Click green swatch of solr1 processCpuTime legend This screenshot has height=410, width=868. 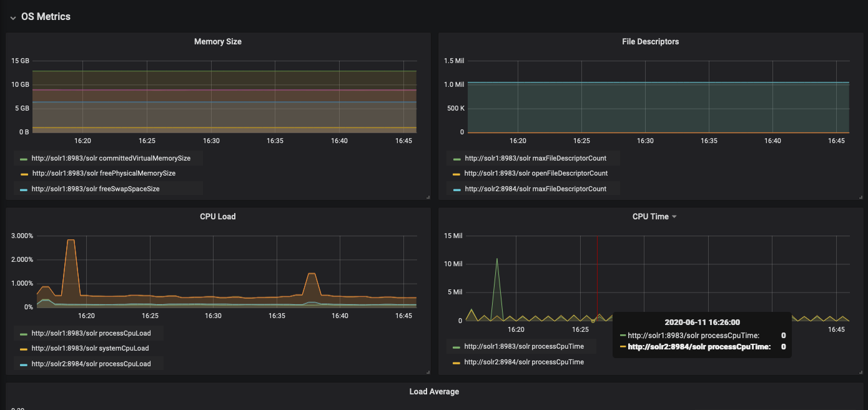pyautogui.click(x=456, y=347)
